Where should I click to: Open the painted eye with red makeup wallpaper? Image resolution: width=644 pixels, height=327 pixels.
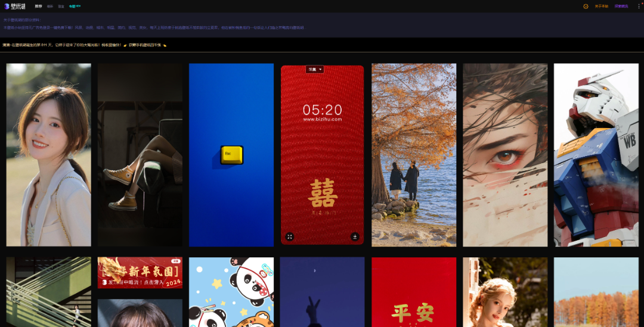tap(505, 155)
